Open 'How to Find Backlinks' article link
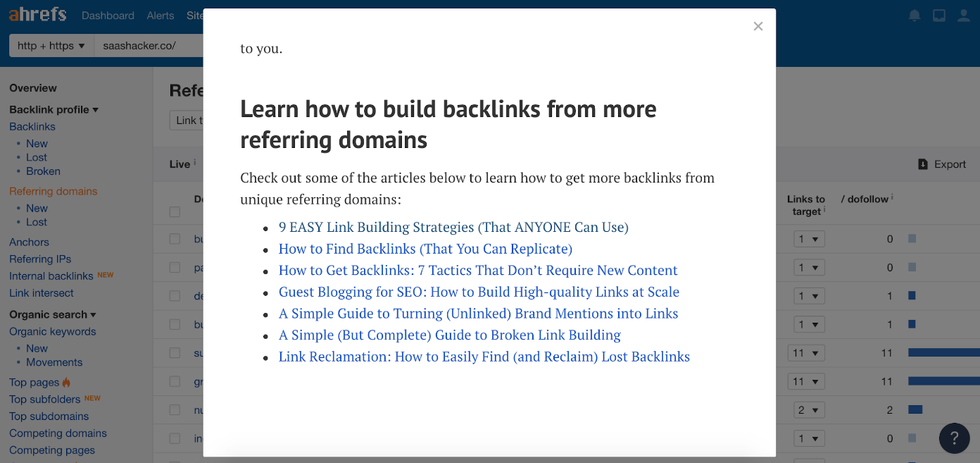 425,249
